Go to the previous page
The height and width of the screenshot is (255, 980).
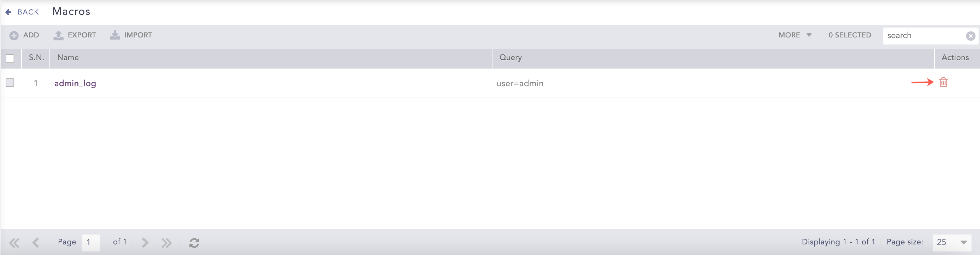tap(36, 242)
